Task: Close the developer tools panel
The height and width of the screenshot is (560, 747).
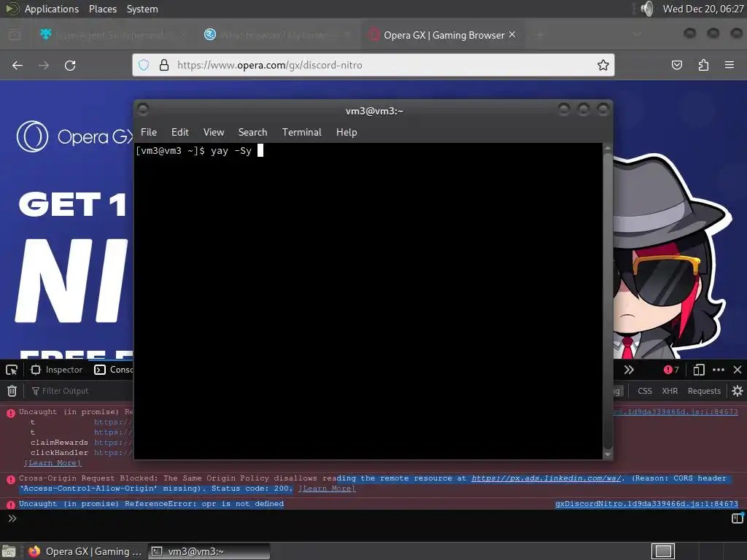Action: [x=738, y=370]
